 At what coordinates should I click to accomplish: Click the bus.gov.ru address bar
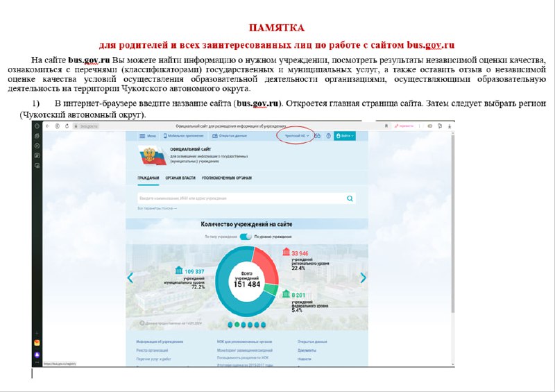point(86,126)
